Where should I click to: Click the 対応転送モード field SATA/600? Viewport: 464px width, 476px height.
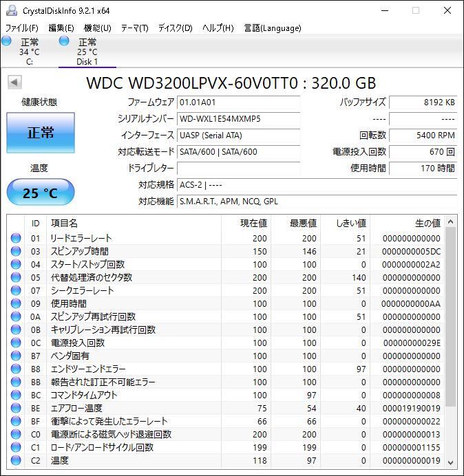point(238,152)
